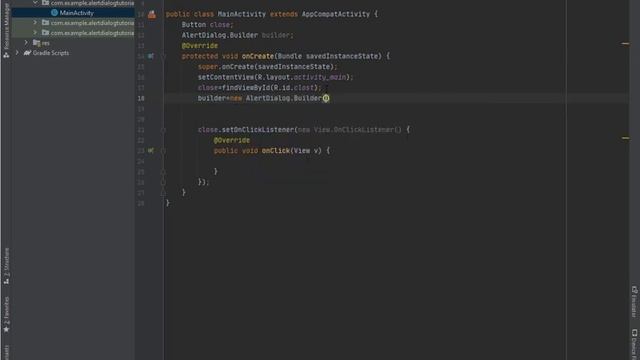Open the Device File Explorer side tab

coord(634,344)
